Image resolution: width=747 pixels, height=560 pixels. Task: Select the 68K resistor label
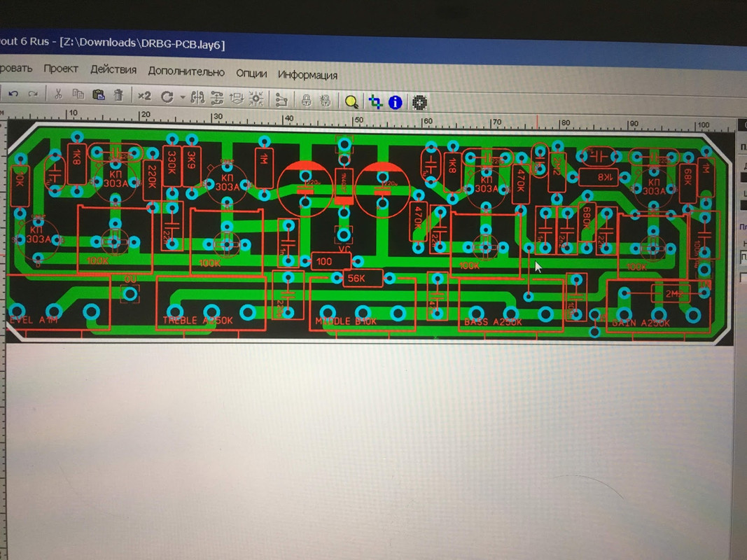(x=687, y=177)
